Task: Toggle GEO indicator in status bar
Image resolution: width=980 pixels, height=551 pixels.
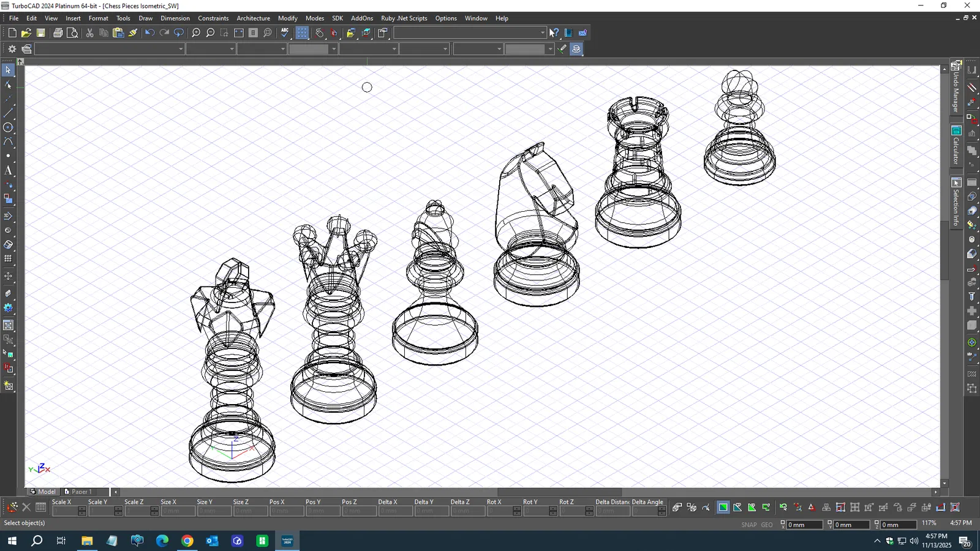Action: tap(767, 525)
